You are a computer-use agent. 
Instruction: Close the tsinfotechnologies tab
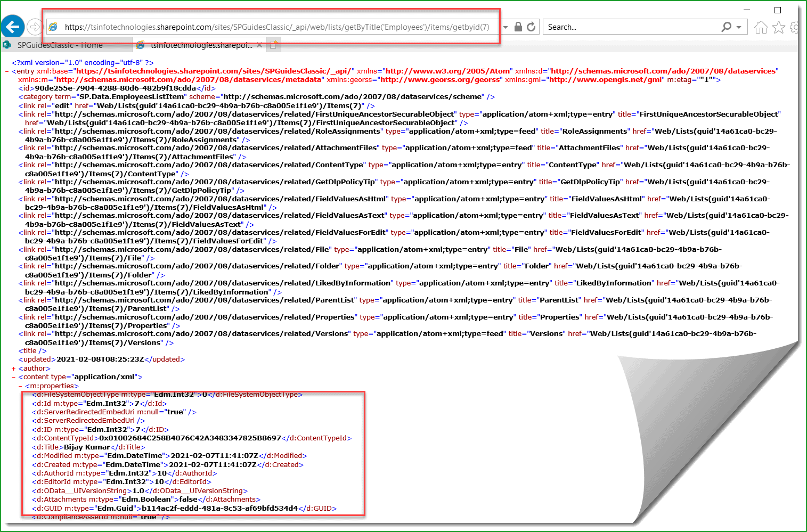[259, 45]
